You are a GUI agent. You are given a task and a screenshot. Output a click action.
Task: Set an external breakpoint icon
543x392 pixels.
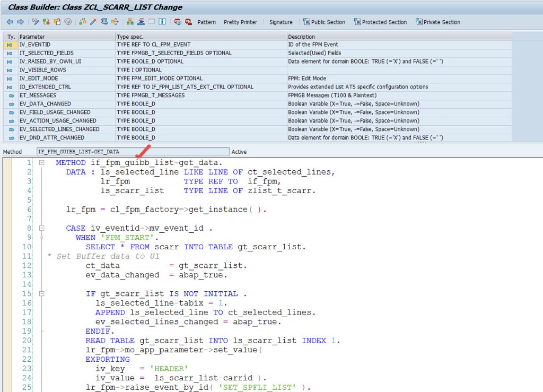[x=188, y=22]
